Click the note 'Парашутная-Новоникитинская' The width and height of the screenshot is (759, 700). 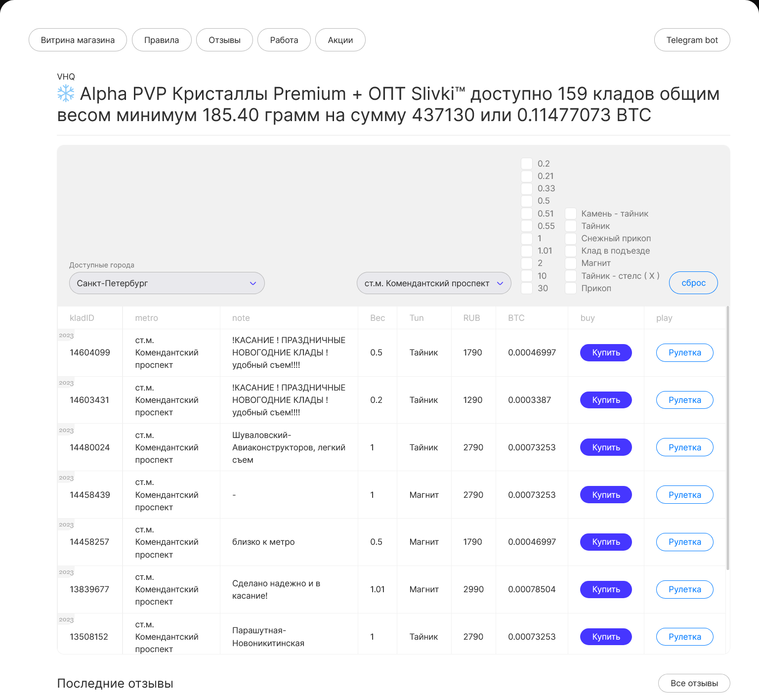(x=268, y=637)
